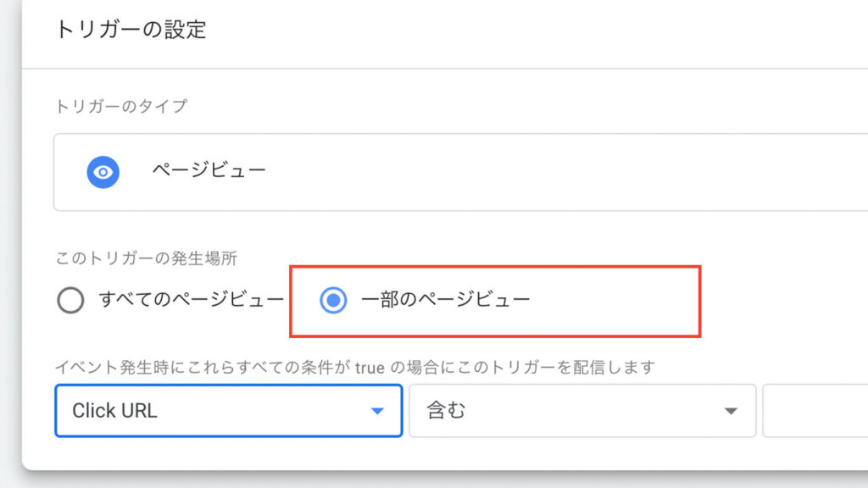
Task: Click the トリガーの設定 panel heading
Action: tap(131, 30)
